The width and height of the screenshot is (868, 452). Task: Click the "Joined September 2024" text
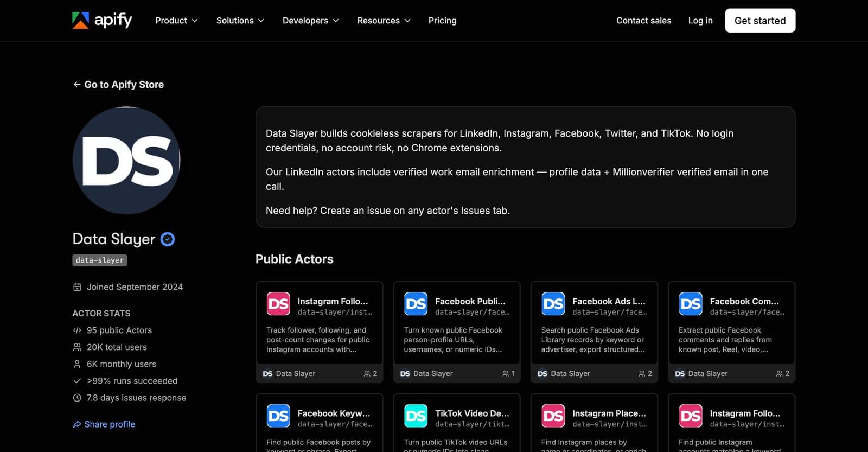tap(135, 287)
